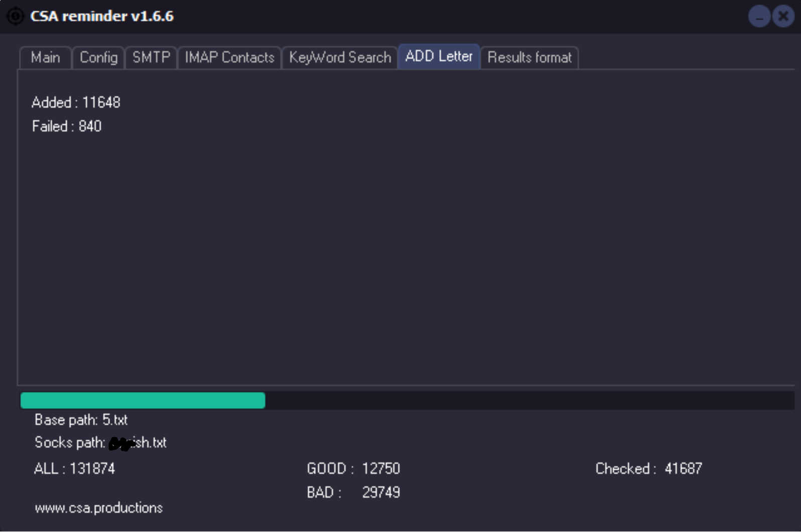Click the CSA app logo icon
801x532 pixels.
click(15, 16)
